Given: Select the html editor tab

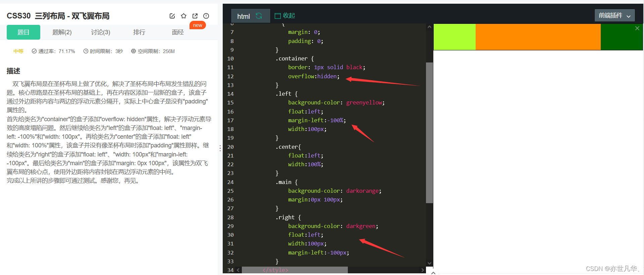Looking at the screenshot, I should pyautogui.click(x=251, y=16).
